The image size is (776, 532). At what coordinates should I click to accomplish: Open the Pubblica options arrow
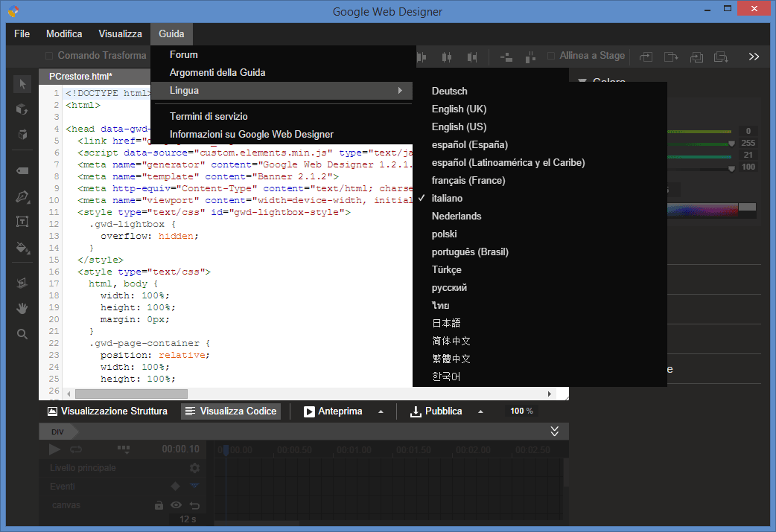[480, 411]
